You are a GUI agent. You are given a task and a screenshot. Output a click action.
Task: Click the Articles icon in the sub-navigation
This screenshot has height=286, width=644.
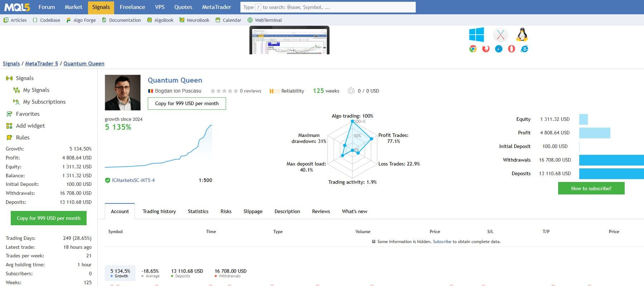pyautogui.click(x=6, y=20)
